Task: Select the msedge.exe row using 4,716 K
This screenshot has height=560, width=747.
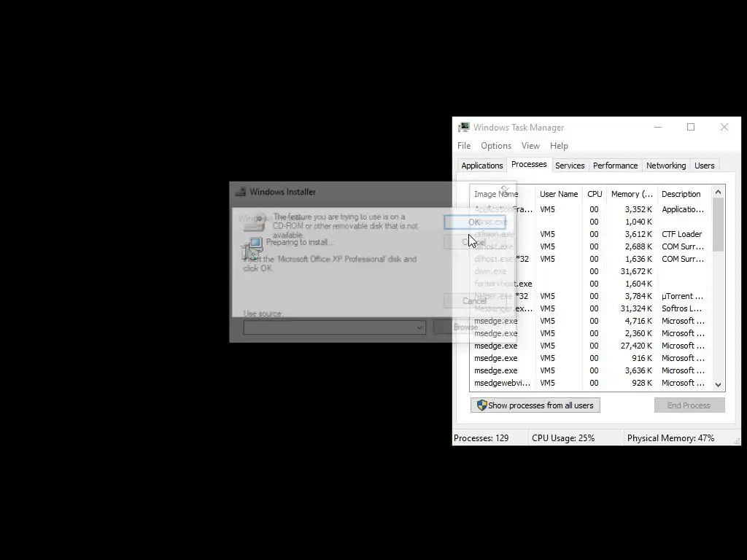Action: [x=591, y=321]
